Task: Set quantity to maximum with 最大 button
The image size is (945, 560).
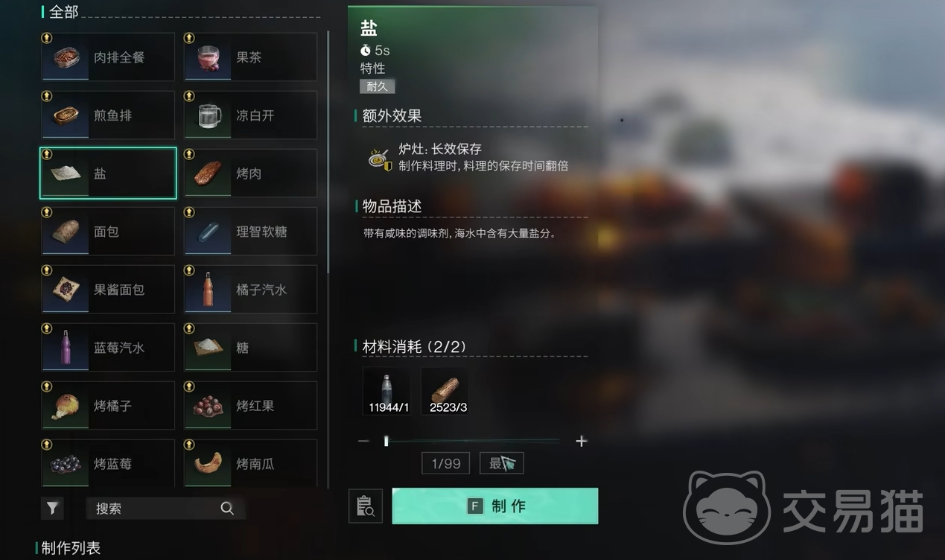Action: coord(502,463)
